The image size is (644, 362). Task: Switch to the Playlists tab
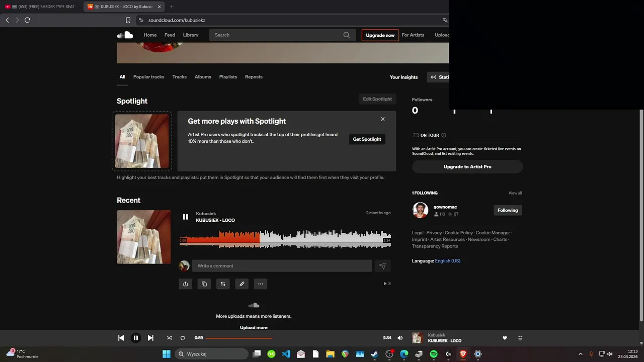(228, 77)
